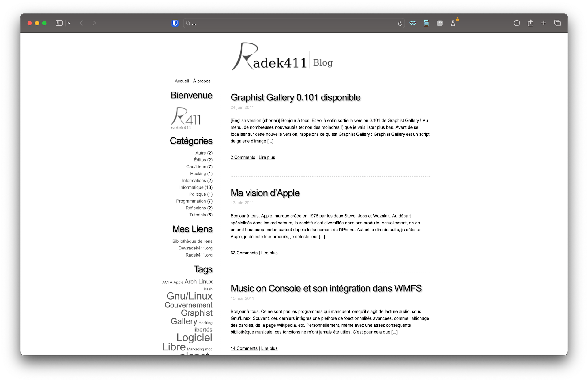Toggle the Safari sidebar panel

(x=59, y=23)
